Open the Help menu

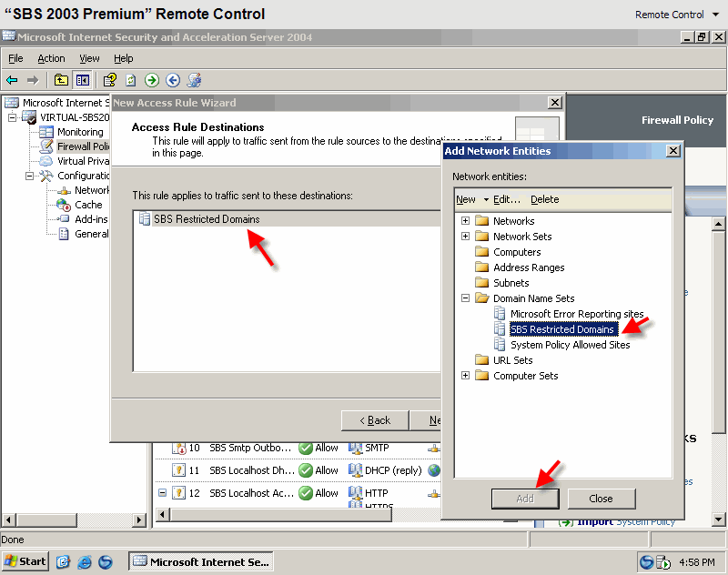pyautogui.click(x=124, y=58)
